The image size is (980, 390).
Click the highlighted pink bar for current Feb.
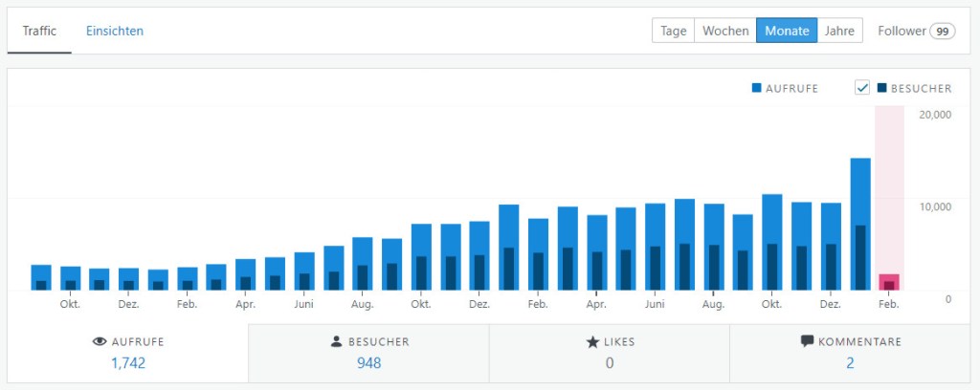point(889,281)
